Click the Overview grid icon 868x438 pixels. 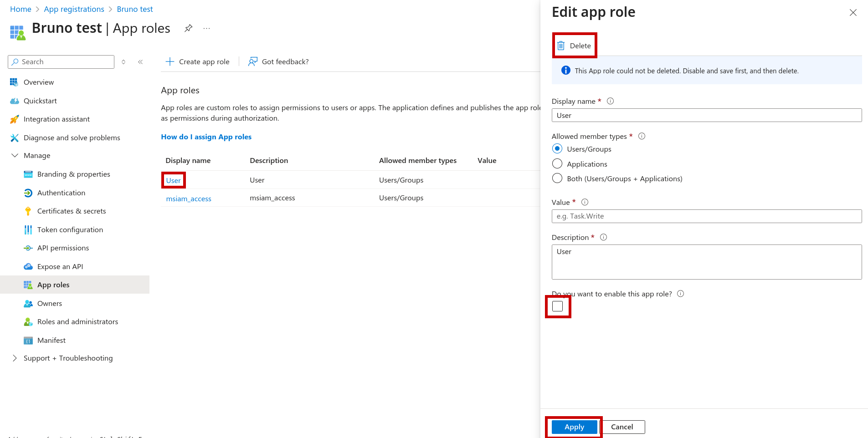pyautogui.click(x=14, y=82)
